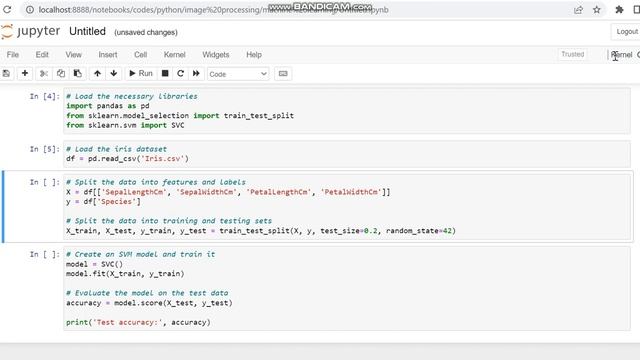Click the model.fit(X_train, y_train) line
This screenshot has height=360, width=640.
(x=125, y=274)
